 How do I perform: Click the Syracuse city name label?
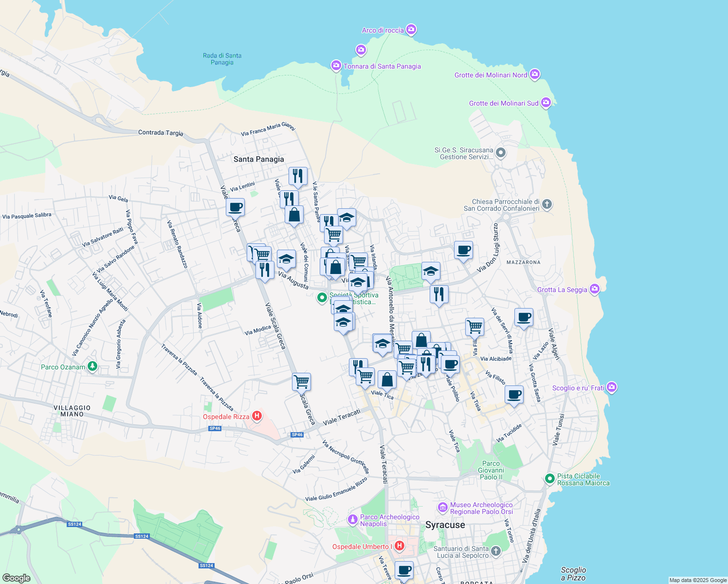pyautogui.click(x=445, y=525)
